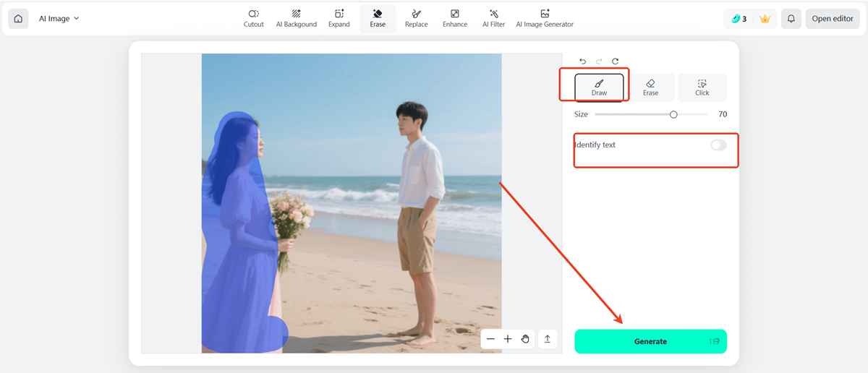The width and height of the screenshot is (868, 373).
Task: Switch to Click selection mode
Action: (702, 87)
